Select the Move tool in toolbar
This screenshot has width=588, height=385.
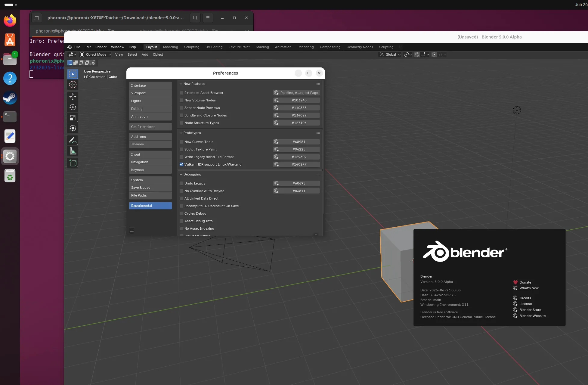(73, 97)
